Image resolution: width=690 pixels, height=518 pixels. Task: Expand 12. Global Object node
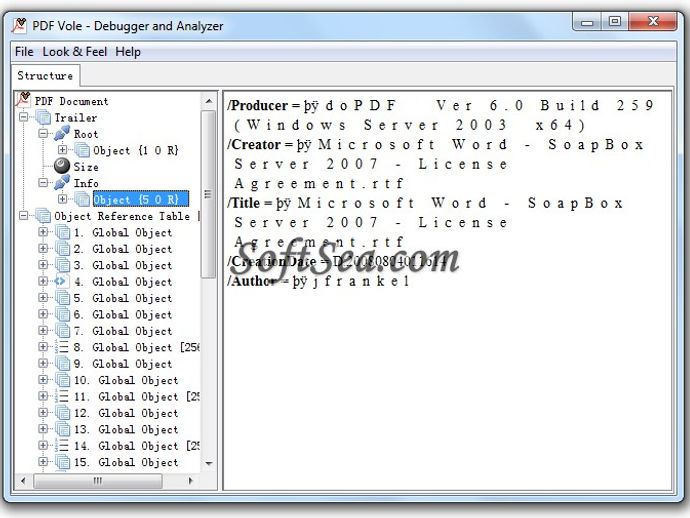pyautogui.click(x=43, y=412)
